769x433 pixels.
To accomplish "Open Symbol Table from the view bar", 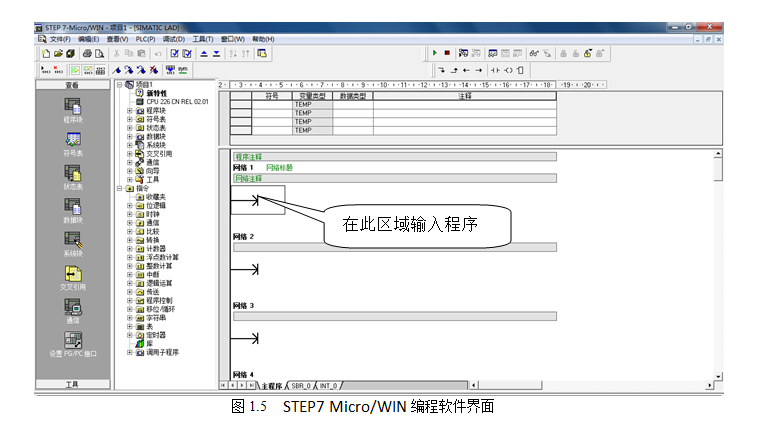I will [x=73, y=144].
